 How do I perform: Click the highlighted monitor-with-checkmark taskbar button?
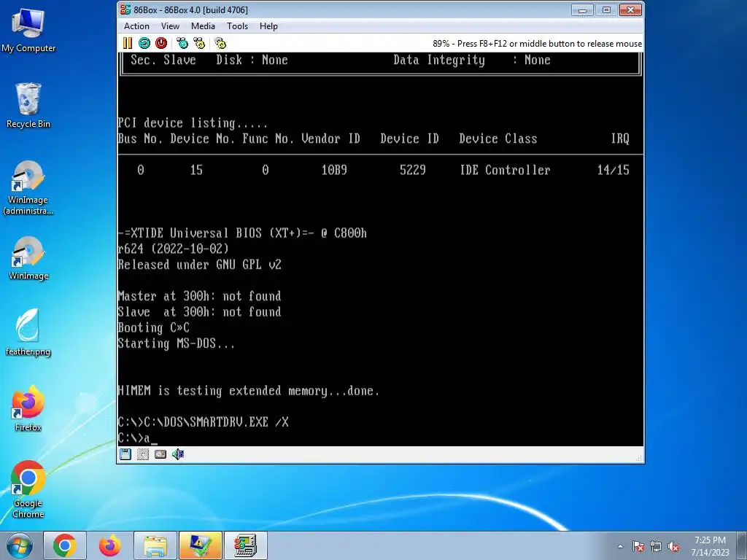tap(201, 545)
